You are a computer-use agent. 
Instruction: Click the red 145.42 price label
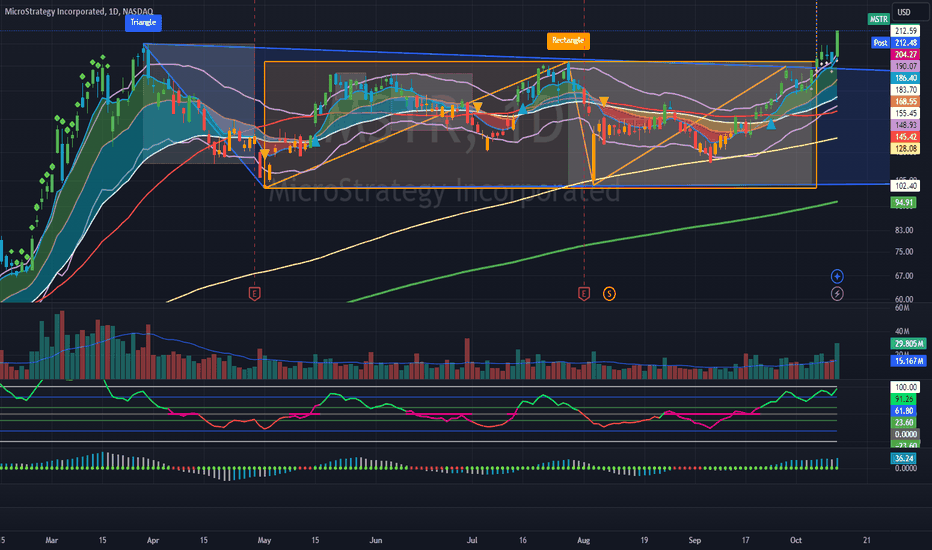[x=905, y=137]
